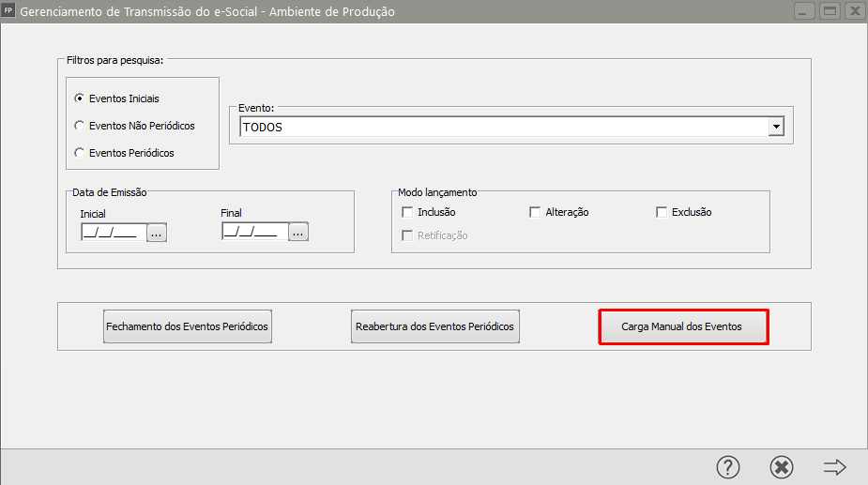Enable the Exclusão checkbox
Image resolution: width=868 pixels, height=485 pixels.
tap(662, 212)
